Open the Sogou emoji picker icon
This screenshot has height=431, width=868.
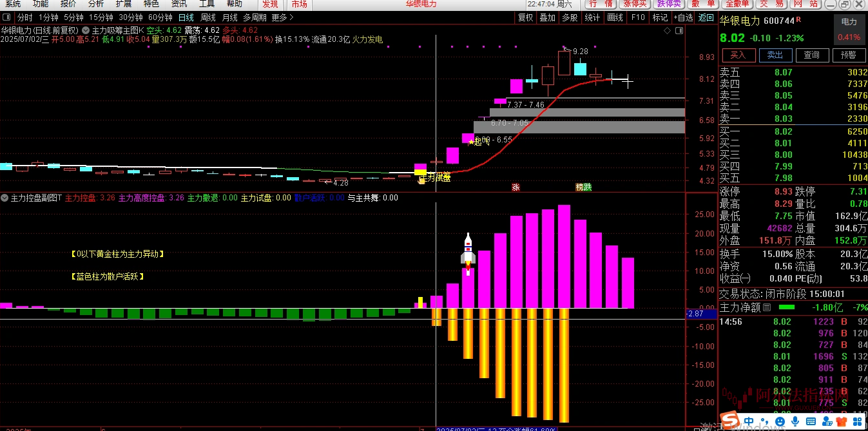[780, 422]
